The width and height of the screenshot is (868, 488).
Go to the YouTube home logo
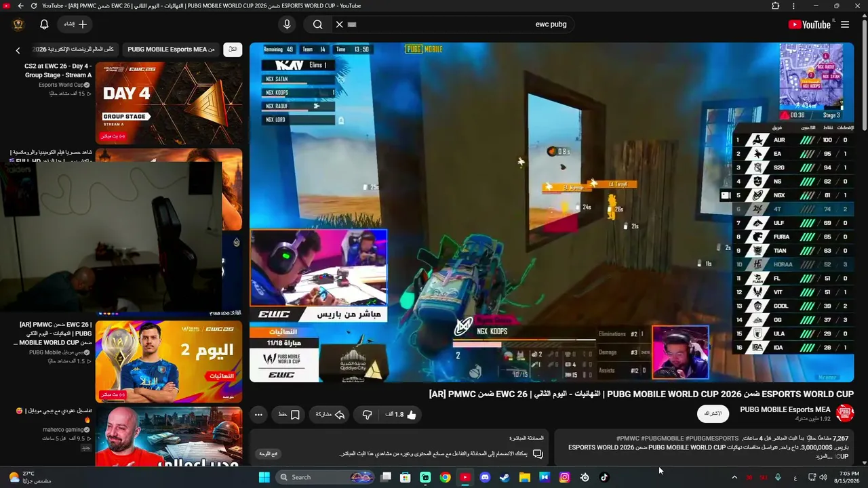tap(809, 24)
